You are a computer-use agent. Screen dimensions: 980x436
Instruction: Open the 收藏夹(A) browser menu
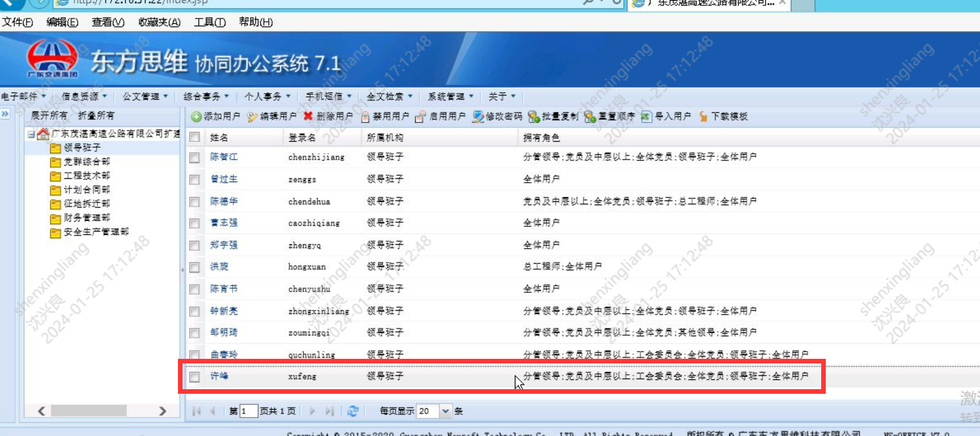(x=159, y=22)
